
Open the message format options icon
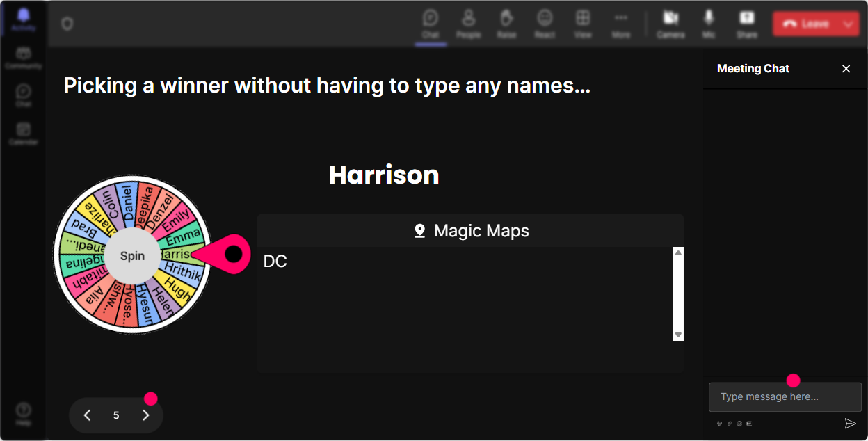[x=719, y=423]
